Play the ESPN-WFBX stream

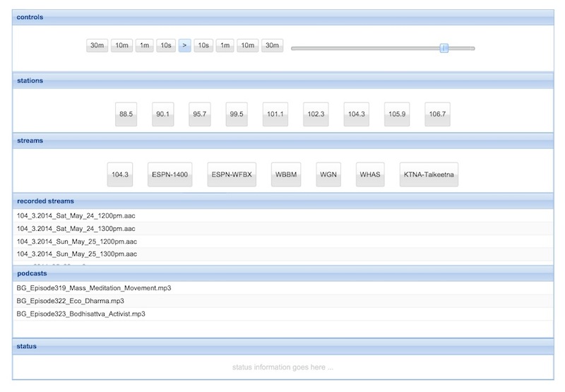point(232,174)
